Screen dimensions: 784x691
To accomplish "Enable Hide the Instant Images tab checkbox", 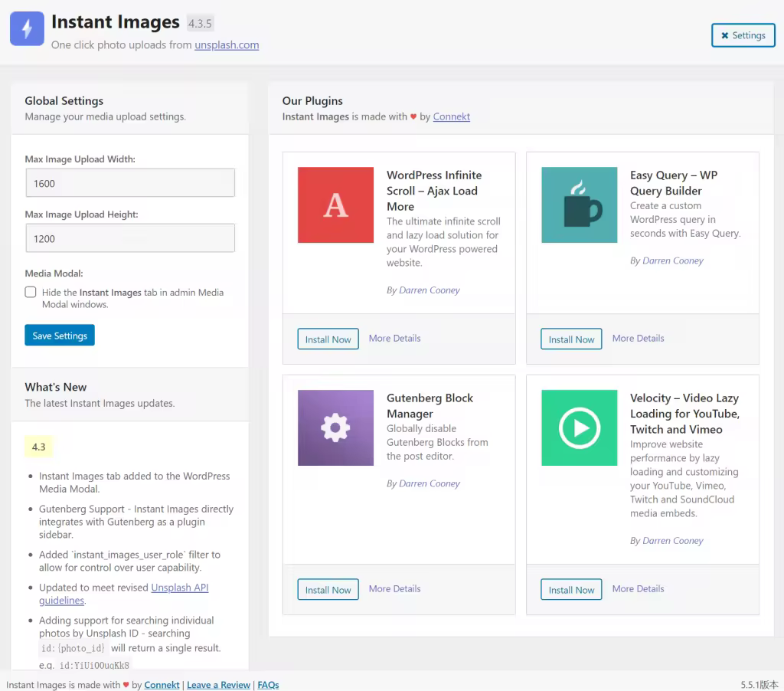I will point(31,292).
